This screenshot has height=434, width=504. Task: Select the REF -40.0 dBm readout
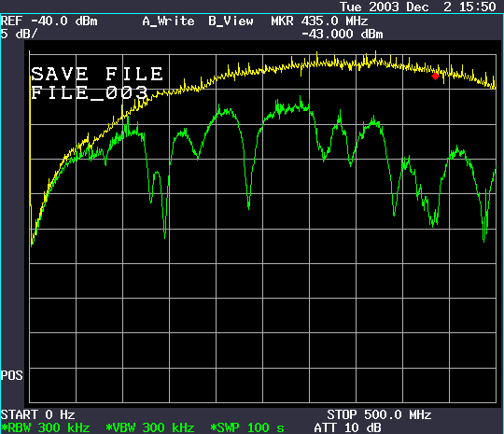point(49,21)
